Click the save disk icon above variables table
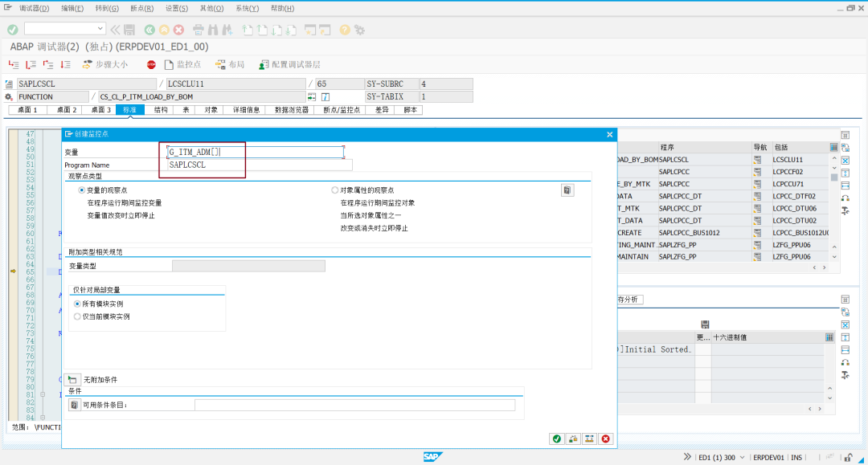Viewport: 868px width, 465px height. coord(705,324)
